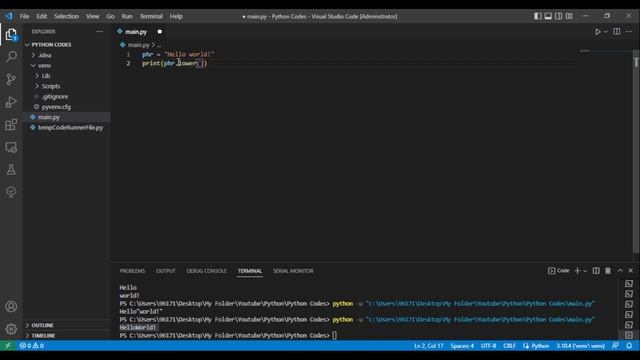The width and height of the screenshot is (640, 360).
Task: Open the Extensions view icon
Action: [11, 124]
